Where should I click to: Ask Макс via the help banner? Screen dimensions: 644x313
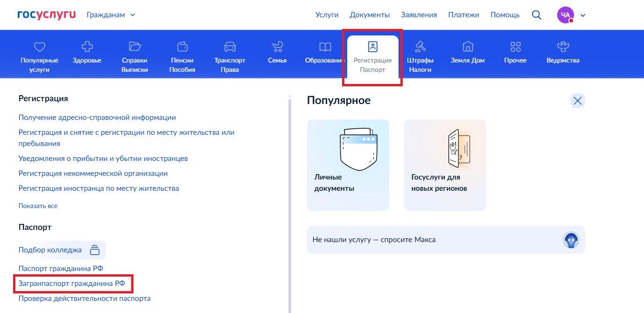tap(446, 240)
